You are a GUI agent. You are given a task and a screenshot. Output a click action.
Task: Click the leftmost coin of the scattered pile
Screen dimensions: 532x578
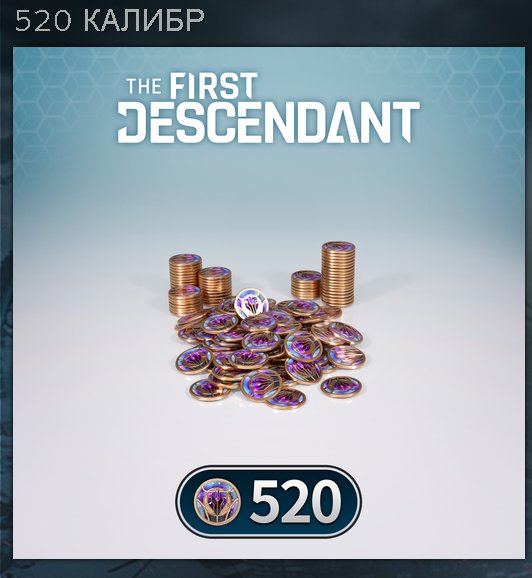[194, 360]
